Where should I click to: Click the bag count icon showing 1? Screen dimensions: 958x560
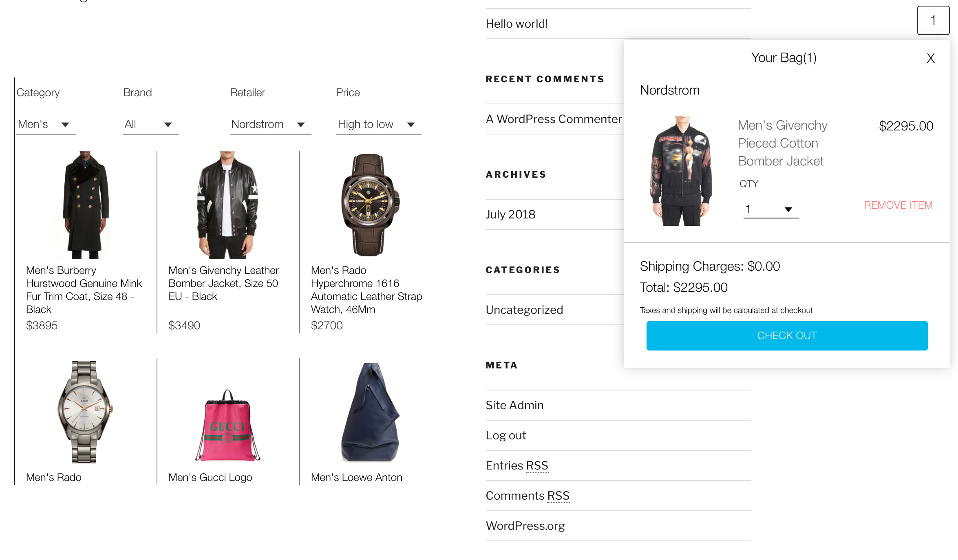933,20
